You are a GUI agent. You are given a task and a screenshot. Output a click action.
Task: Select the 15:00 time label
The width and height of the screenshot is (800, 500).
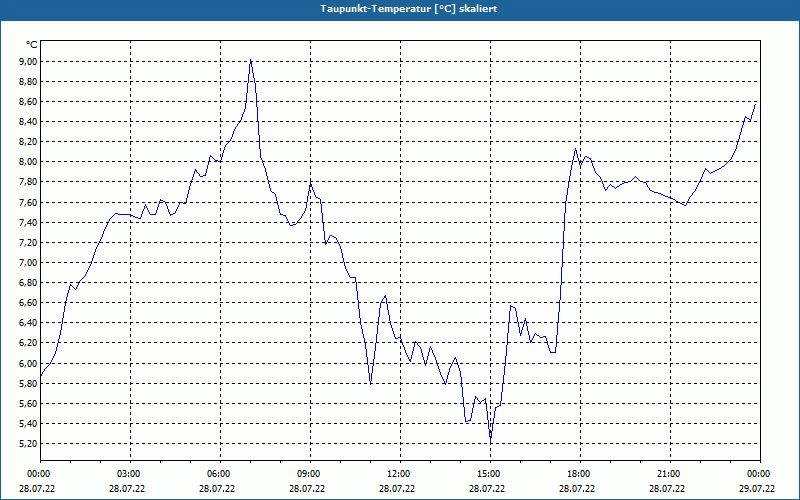pos(488,474)
